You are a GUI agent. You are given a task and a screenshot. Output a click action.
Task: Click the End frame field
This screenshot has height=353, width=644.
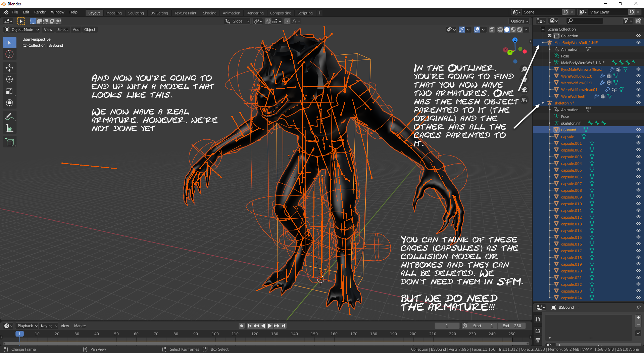[512, 326]
